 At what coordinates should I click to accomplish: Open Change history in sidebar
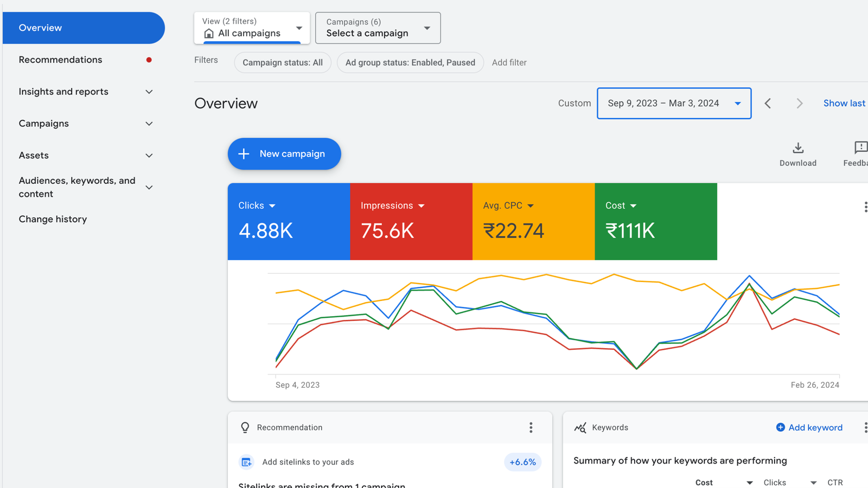click(x=53, y=219)
